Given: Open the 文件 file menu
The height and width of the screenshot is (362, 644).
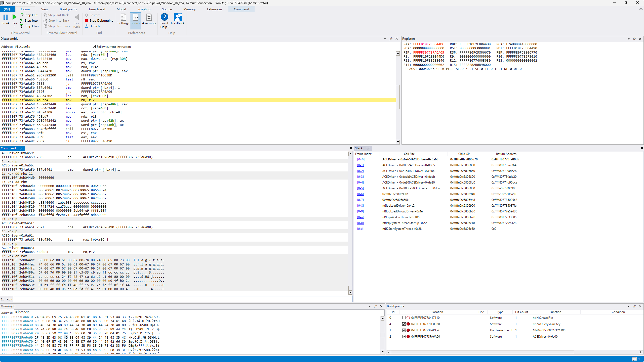Looking at the screenshot, I should click(x=7, y=9).
